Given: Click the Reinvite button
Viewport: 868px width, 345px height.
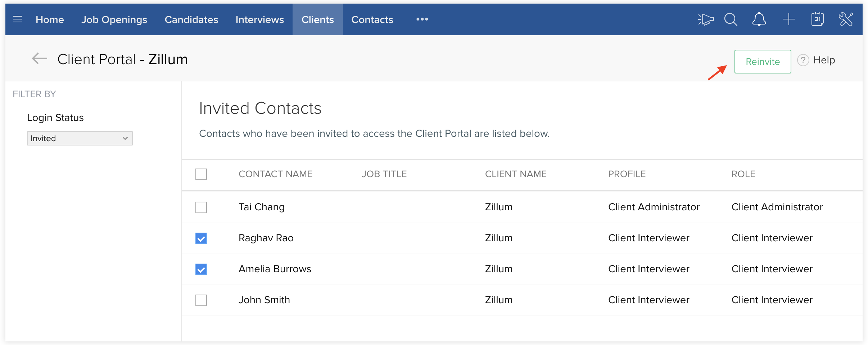Looking at the screenshot, I should [x=763, y=62].
